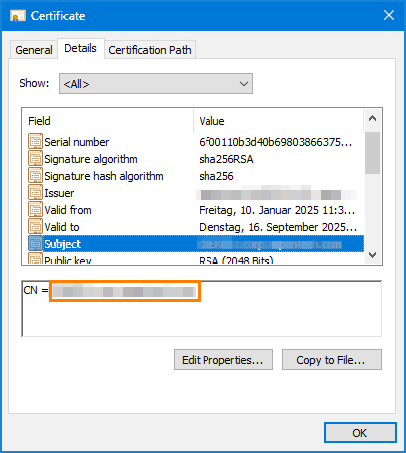Open the Show filter dropdown
The image size is (406, 453).
point(156,84)
